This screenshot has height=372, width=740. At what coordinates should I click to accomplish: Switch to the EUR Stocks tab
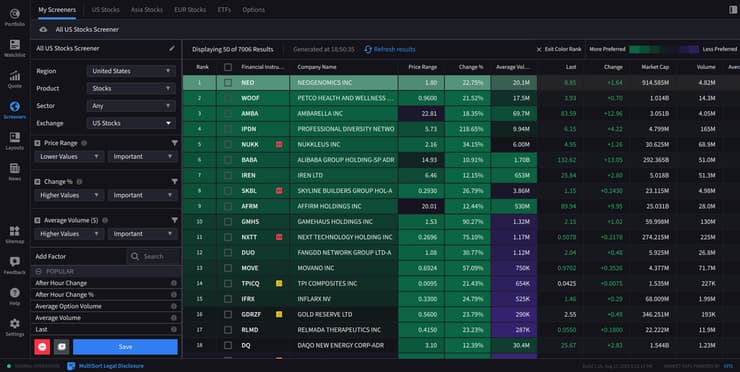point(190,9)
